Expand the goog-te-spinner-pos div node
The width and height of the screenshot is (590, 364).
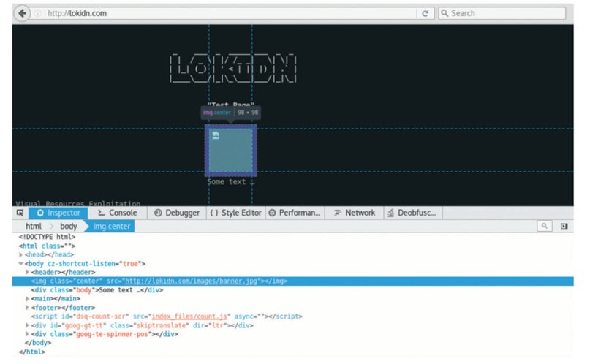tap(27, 334)
